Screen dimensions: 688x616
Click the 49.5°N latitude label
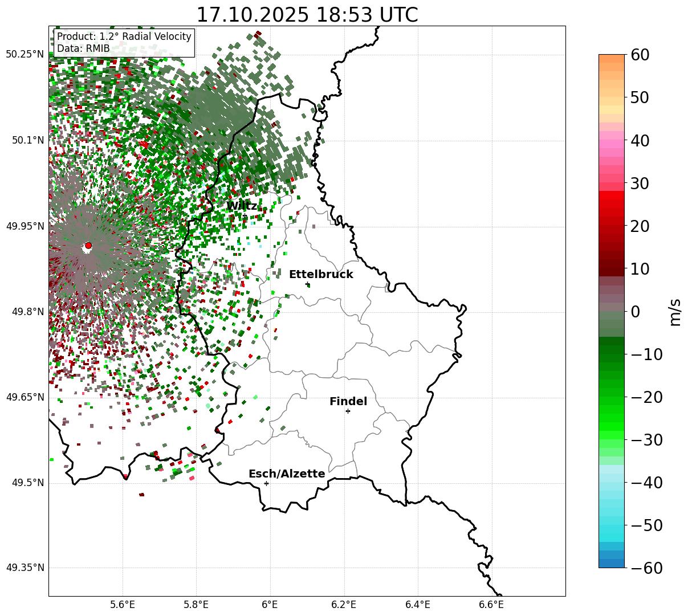point(27,483)
